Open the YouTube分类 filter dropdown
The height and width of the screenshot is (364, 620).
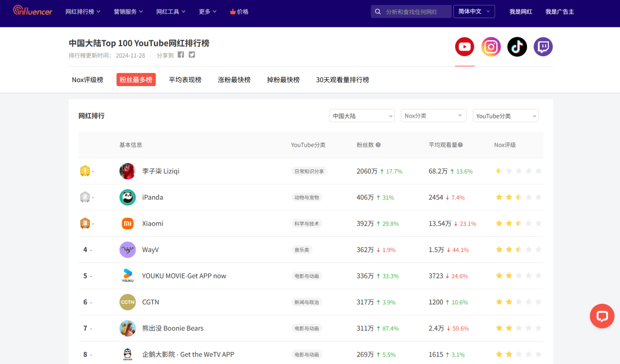coord(505,116)
